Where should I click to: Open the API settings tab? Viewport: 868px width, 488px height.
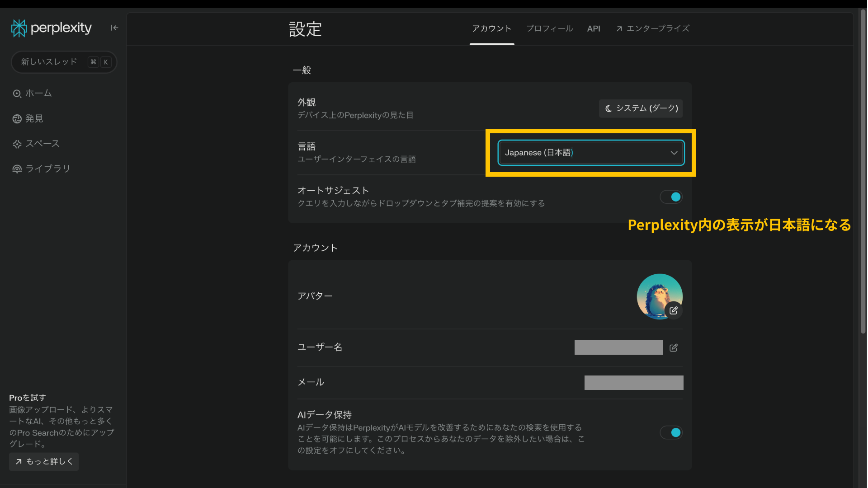pos(594,28)
